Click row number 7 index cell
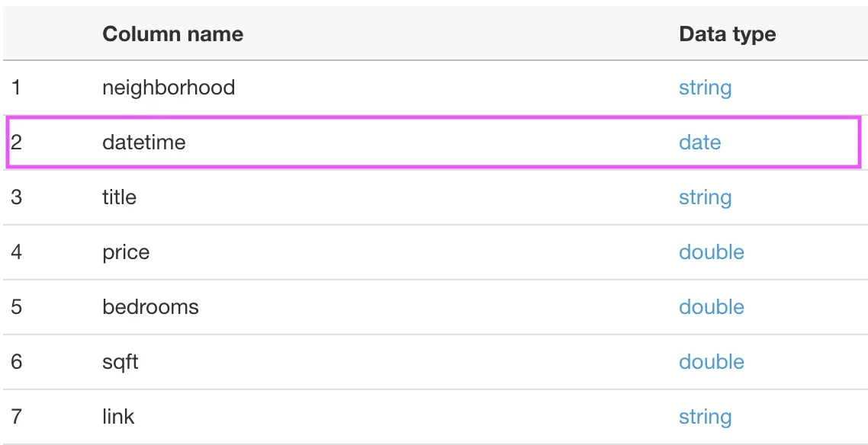This screenshot has height=445, width=868. point(16,416)
